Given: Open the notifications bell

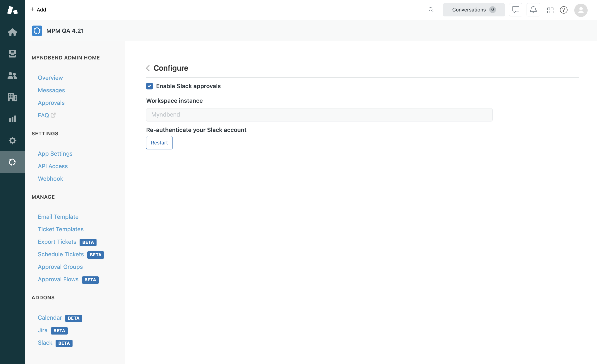Looking at the screenshot, I should click(533, 10).
